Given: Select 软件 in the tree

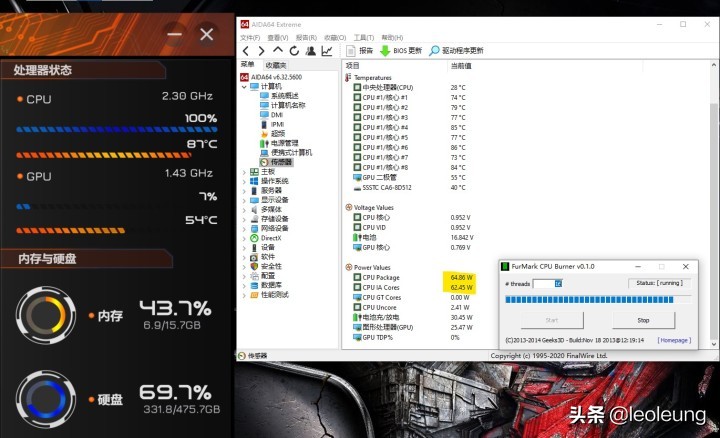Looking at the screenshot, I should (x=262, y=257).
